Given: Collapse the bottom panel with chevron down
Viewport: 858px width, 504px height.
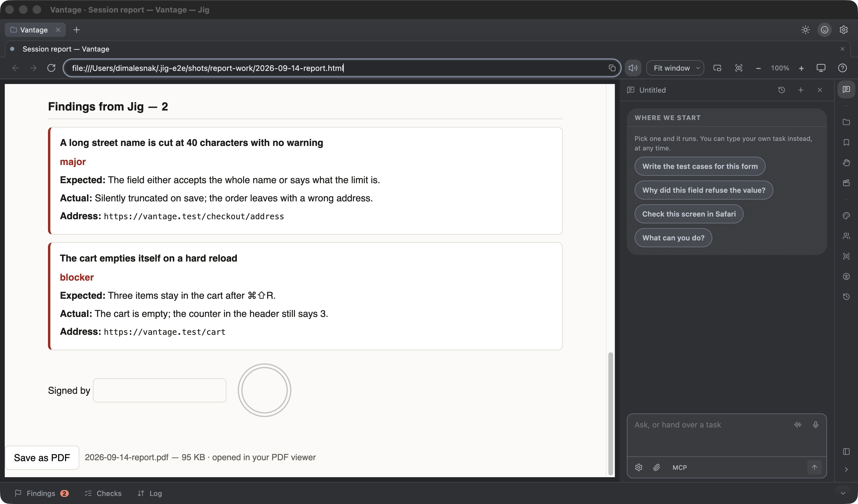Looking at the screenshot, I should 843,494.
